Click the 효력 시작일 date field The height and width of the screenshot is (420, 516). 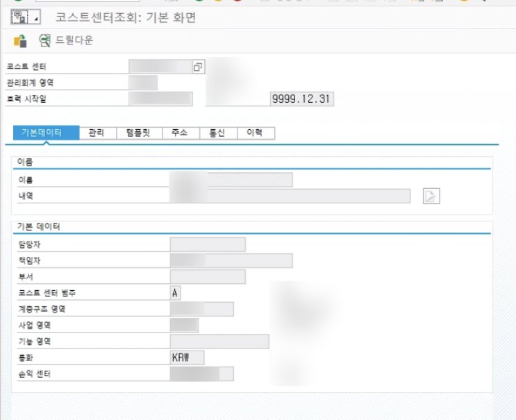(x=160, y=99)
